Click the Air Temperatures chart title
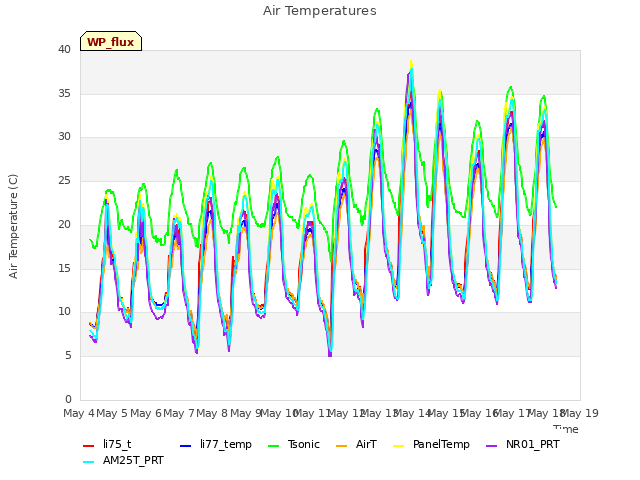This screenshot has height=480, width=640. (320, 11)
